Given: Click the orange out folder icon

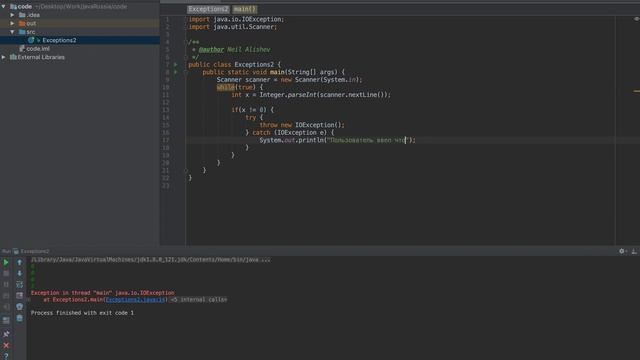Looking at the screenshot, I should [22, 23].
